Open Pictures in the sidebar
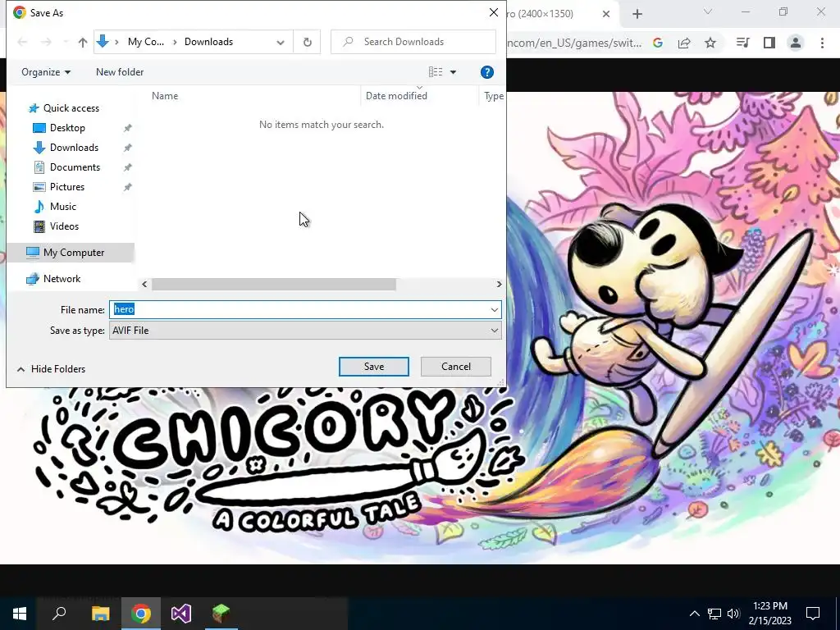This screenshot has height=630, width=840. point(66,187)
